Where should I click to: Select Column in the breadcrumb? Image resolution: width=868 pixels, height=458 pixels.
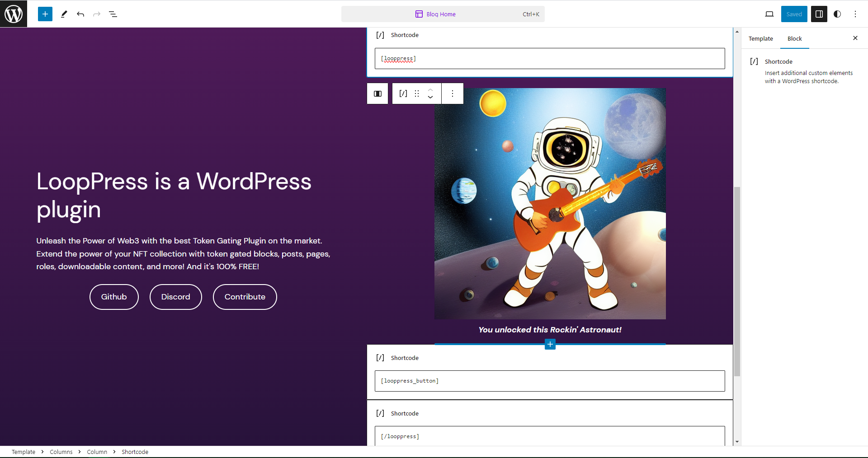click(x=97, y=452)
